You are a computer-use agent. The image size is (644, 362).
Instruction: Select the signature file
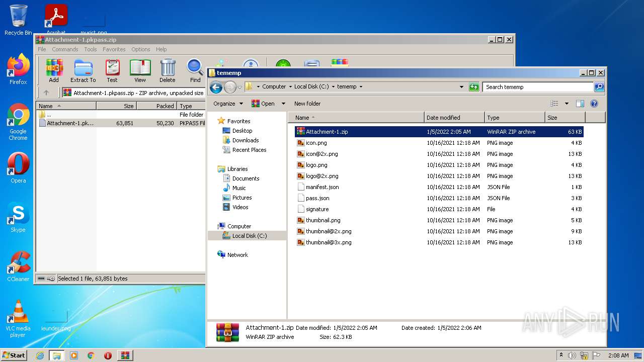click(x=439, y=209)
